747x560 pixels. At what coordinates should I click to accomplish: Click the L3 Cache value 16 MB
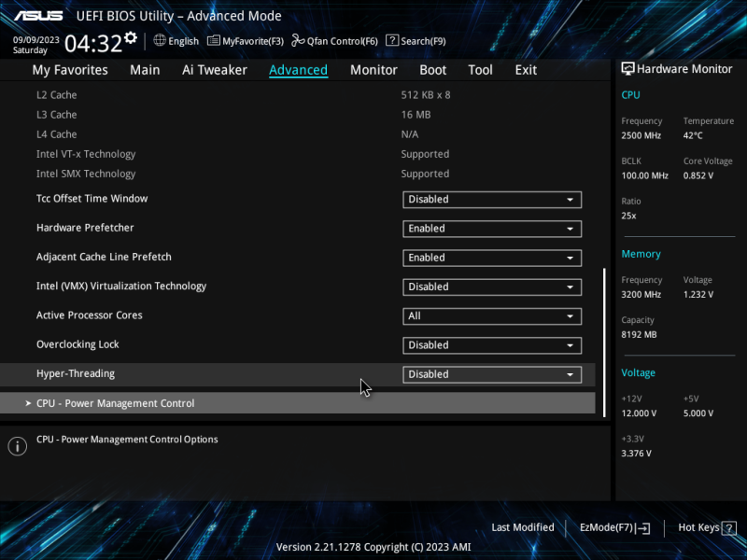pyautogui.click(x=416, y=115)
